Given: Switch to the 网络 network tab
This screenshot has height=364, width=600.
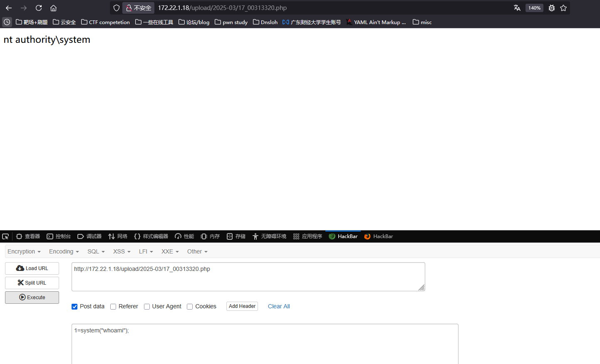Looking at the screenshot, I should [118, 236].
